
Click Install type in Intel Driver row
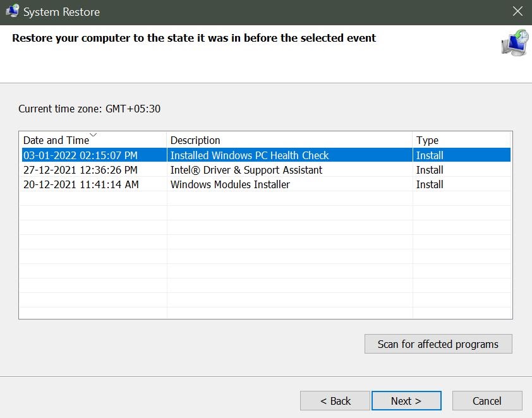(x=430, y=170)
